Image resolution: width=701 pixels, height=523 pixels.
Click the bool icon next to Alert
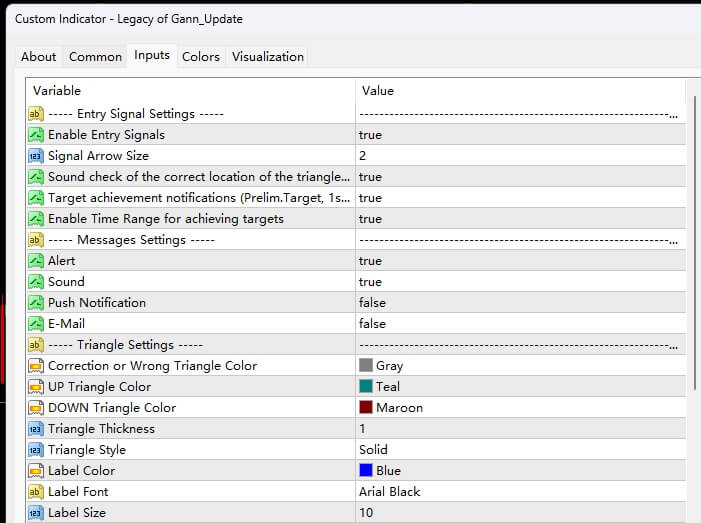(36, 261)
